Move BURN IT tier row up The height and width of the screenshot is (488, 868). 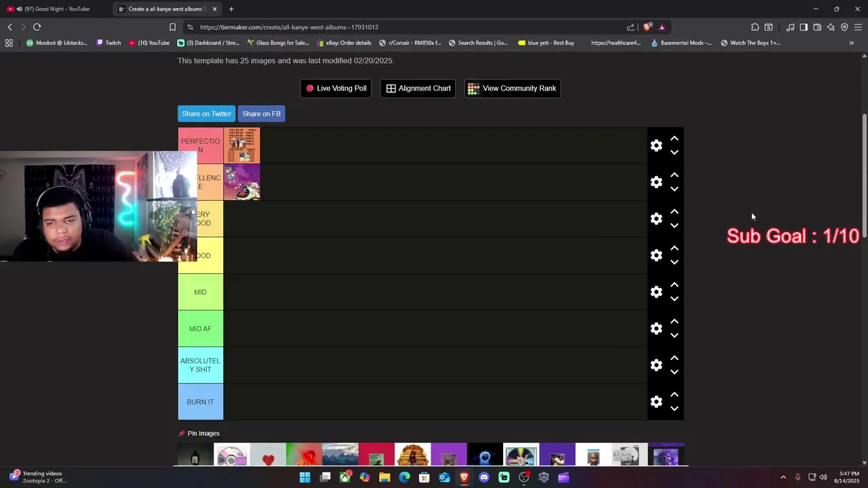click(x=674, y=394)
